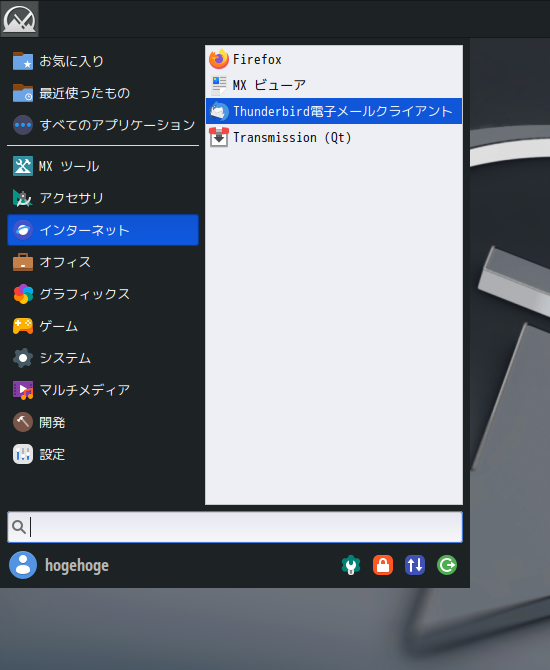Screen dimensions: 550x670
Task: Click the application search input field
Action: click(235, 527)
